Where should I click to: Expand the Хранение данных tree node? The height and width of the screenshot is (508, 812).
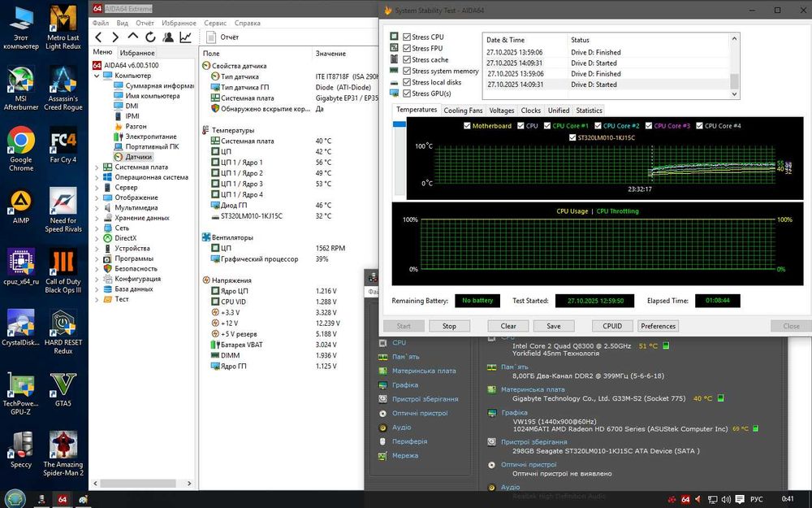pos(97,218)
